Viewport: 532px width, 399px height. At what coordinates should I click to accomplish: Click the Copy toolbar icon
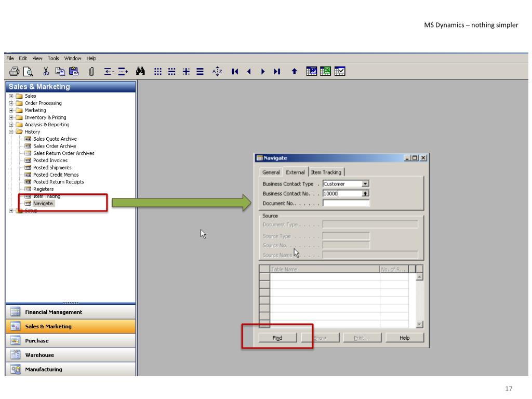pyautogui.click(x=60, y=71)
